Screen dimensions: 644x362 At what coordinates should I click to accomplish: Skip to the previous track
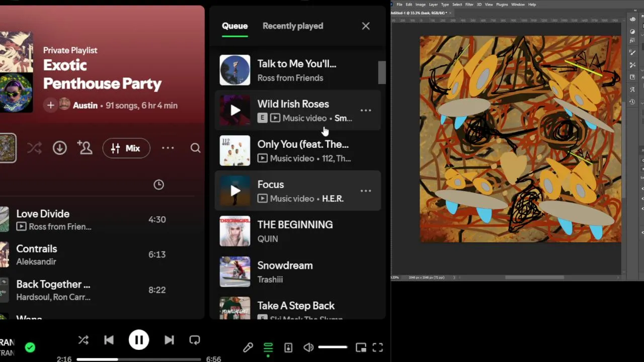coord(109,340)
